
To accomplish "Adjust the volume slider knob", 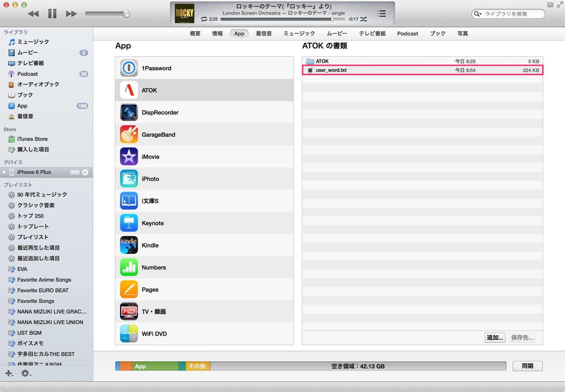I will point(127,14).
